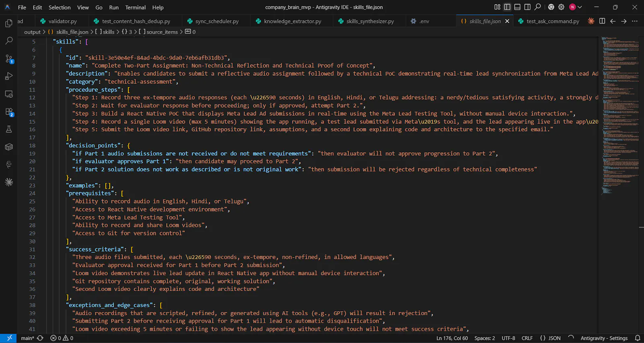Screen dimensions: 644x343
Task: Switch to the knowledge_extractor.py tab
Action: (292, 21)
